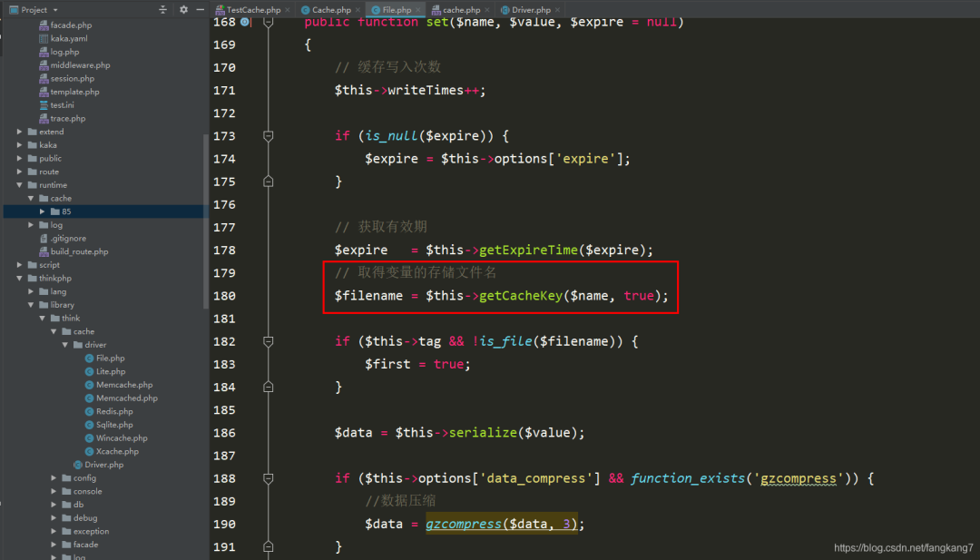Hide the Project panel with minus icon
Screen dimensions: 980x560
(x=200, y=9)
